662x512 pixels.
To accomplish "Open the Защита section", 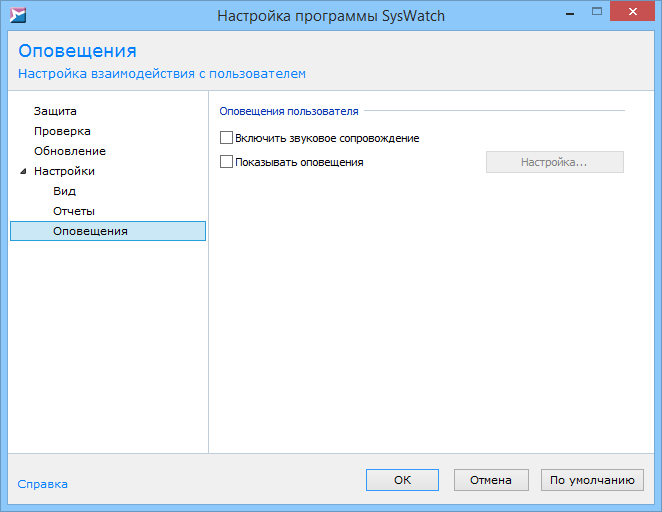I will 55,111.
